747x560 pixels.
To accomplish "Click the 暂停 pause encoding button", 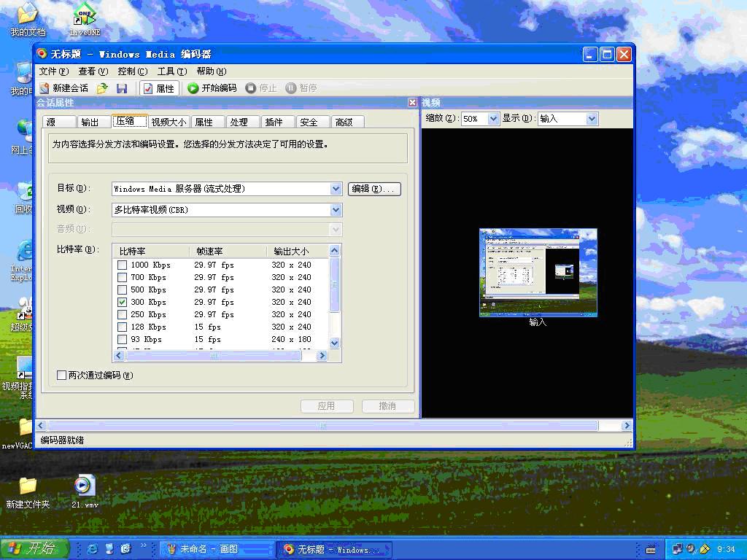I will tap(301, 88).
